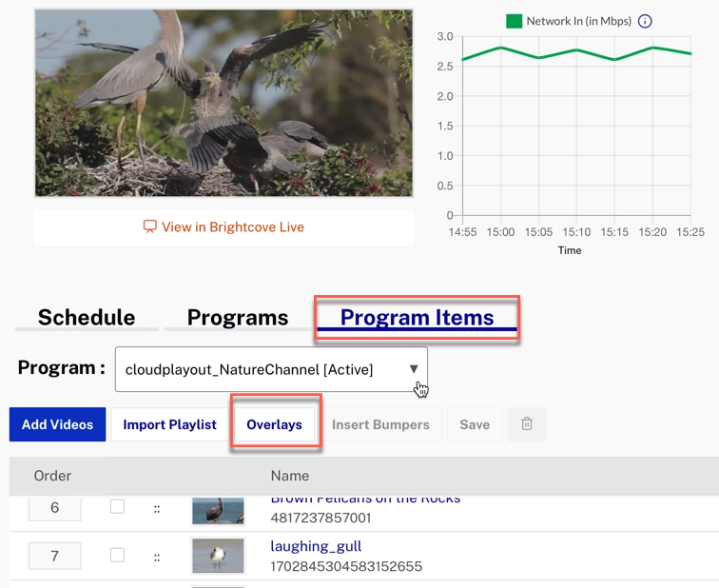Screen dimensions: 719x588
Task: Open View in Brightcove Live link
Action: pyautogui.click(x=223, y=227)
